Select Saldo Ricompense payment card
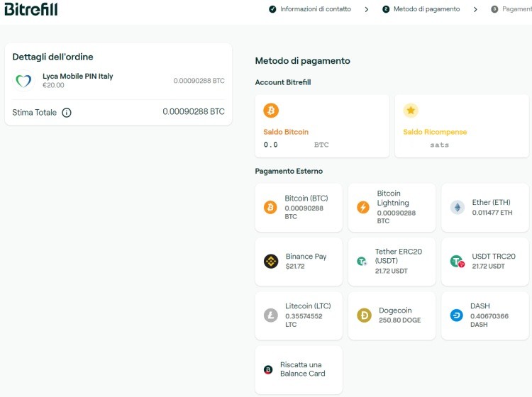This screenshot has height=397, width=532. coord(462,125)
